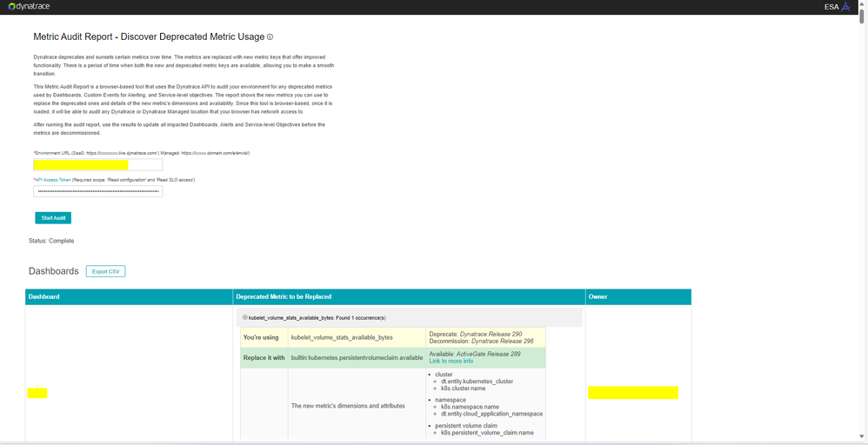This screenshot has height=445, width=868.
Task: Click the 'Metric Audit Report' page title
Action: 149,37
